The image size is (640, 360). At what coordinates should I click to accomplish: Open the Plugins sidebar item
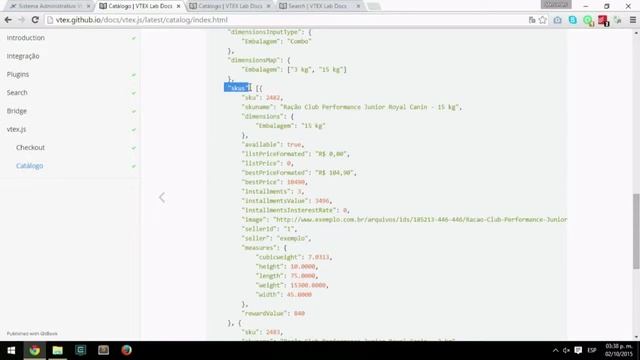18,74
